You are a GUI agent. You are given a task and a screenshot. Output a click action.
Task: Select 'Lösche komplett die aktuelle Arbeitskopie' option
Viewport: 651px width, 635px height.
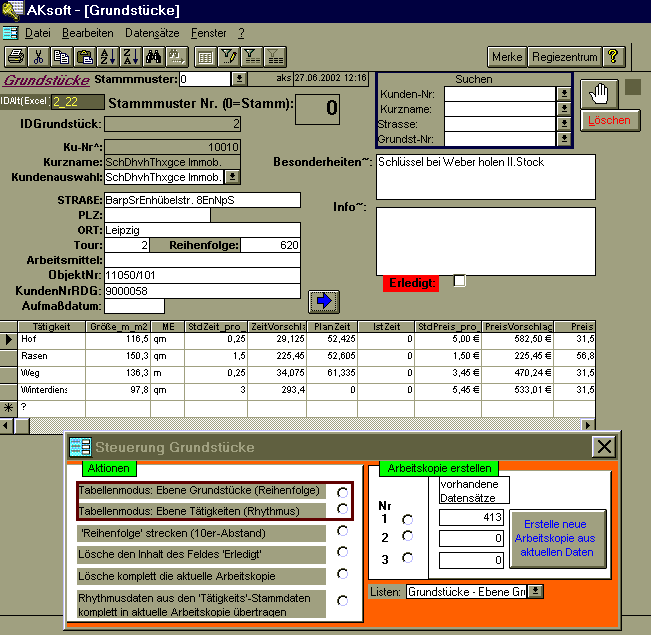343,574
